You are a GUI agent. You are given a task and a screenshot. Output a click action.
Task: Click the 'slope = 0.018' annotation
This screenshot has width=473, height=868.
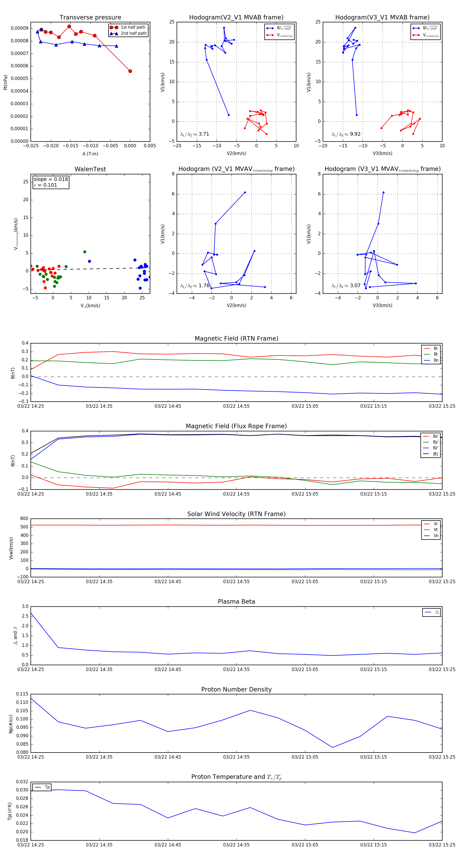point(51,179)
